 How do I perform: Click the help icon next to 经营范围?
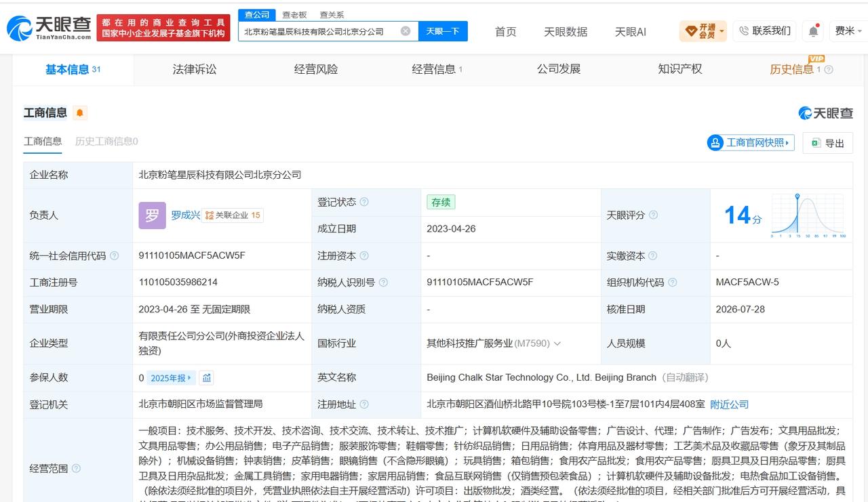pos(76,468)
